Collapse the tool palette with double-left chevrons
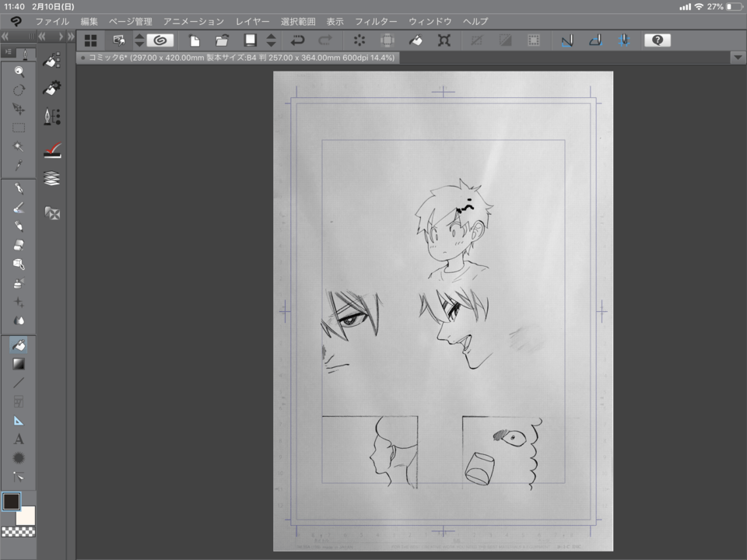The width and height of the screenshot is (747, 560). [x=6, y=37]
